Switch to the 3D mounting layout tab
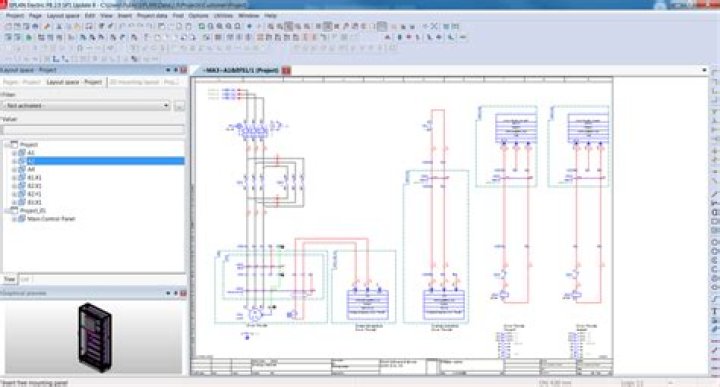The width and height of the screenshot is (720, 387). (x=144, y=82)
